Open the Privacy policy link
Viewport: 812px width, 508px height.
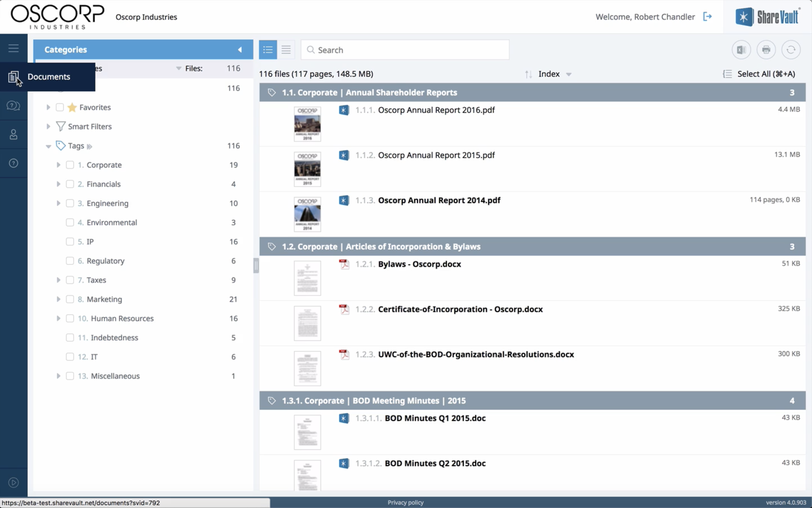(405, 503)
